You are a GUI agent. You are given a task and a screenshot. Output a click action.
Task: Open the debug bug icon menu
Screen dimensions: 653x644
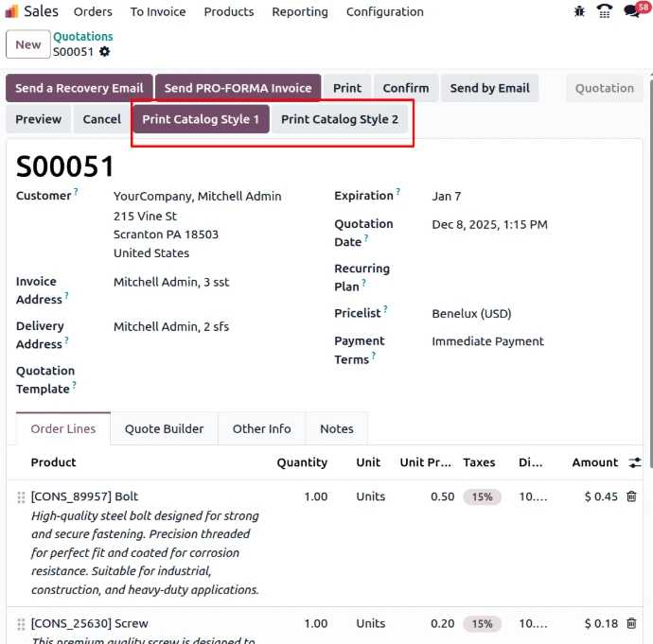click(x=580, y=11)
